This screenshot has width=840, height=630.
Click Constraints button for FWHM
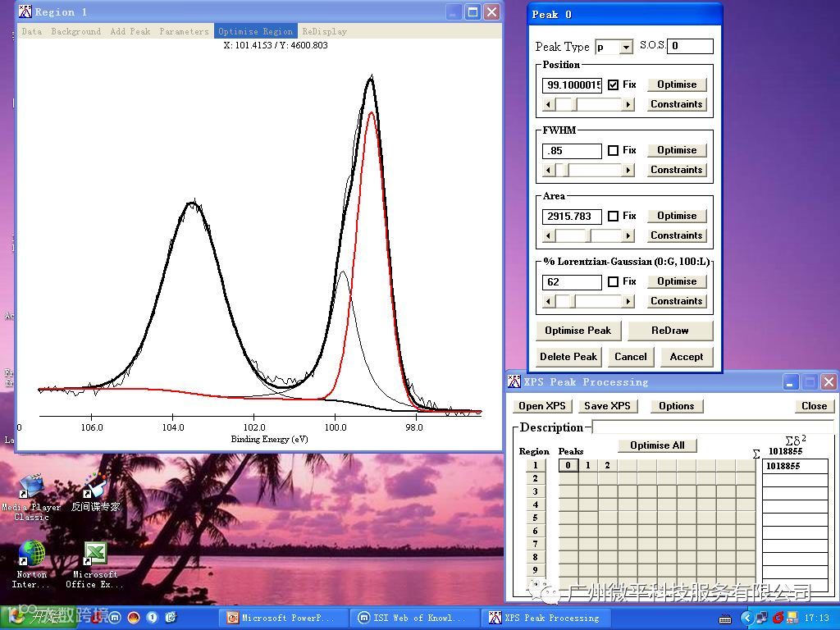tap(677, 170)
